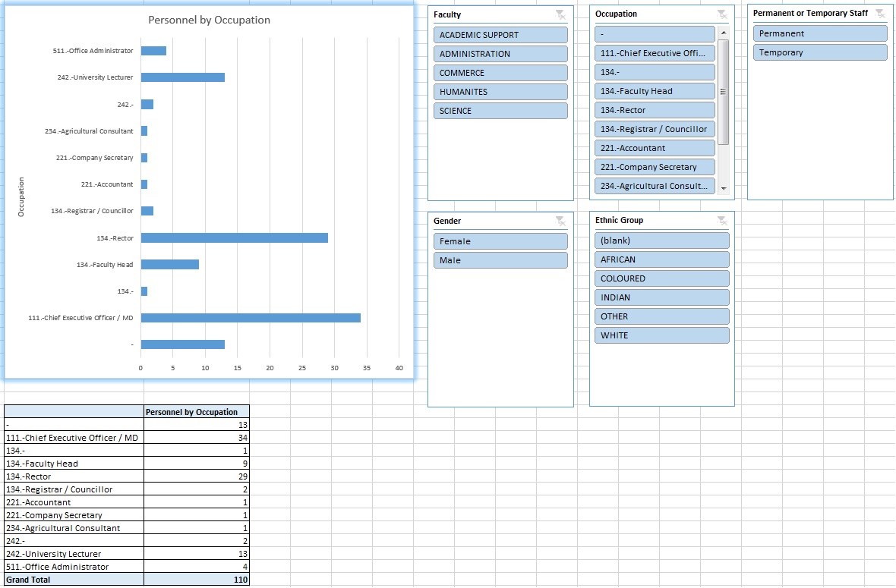Click the Personnel by Occupation table header

coord(196,412)
